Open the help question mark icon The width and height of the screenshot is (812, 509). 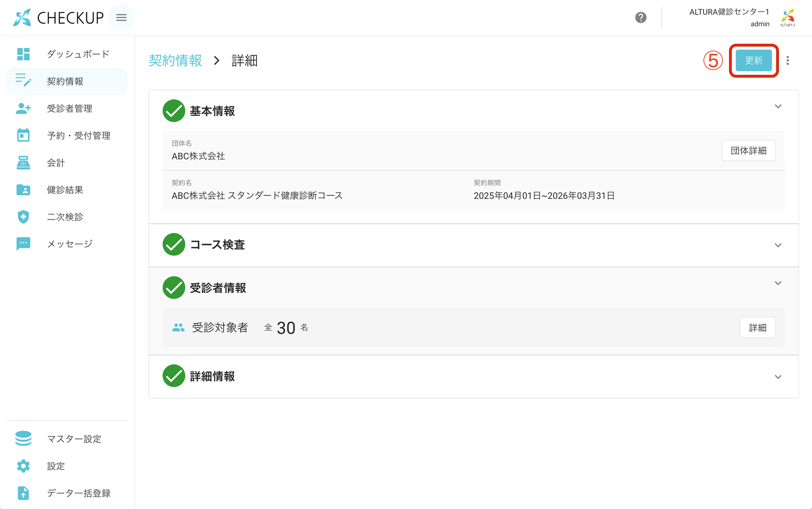pyautogui.click(x=641, y=17)
